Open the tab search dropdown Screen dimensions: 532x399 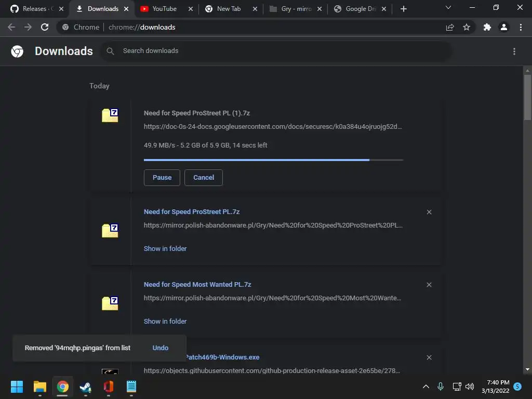[448, 7]
